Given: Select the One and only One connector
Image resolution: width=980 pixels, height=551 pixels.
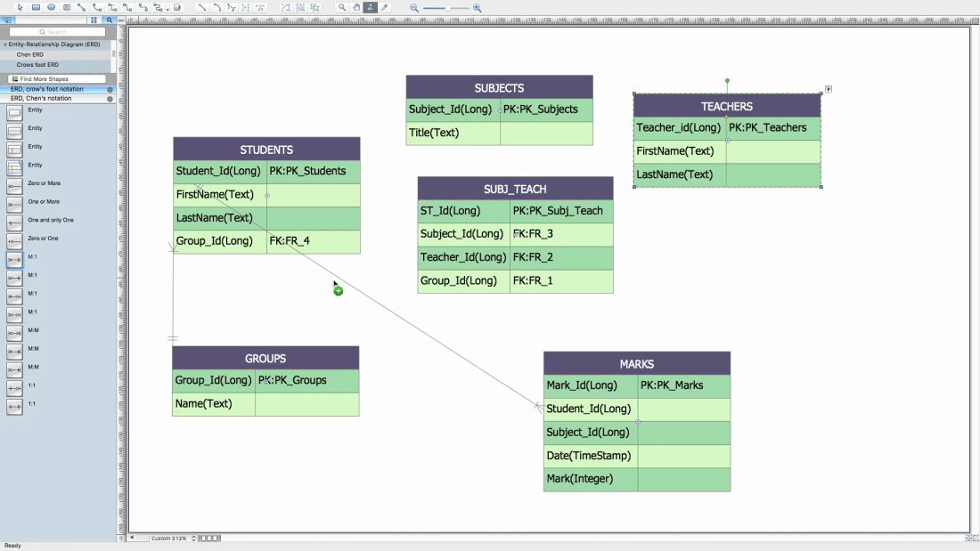Looking at the screenshot, I should click(x=14, y=221).
